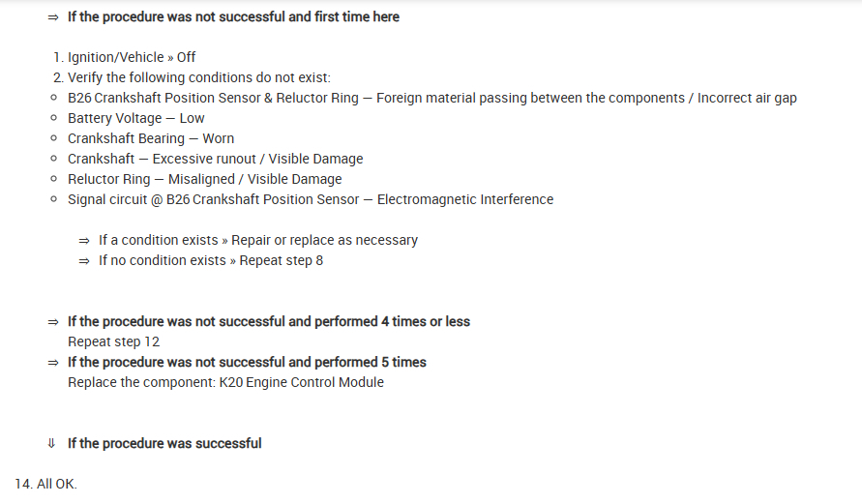862x504 pixels.
Task: Click "Repair or replace as necessary" text
Action: (325, 240)
